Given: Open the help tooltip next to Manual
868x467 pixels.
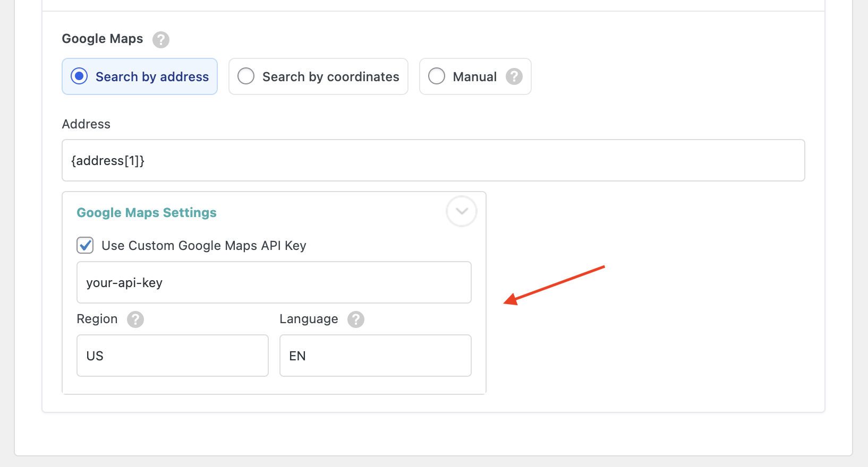Looking at the screenshot, I should coord(514,77).
